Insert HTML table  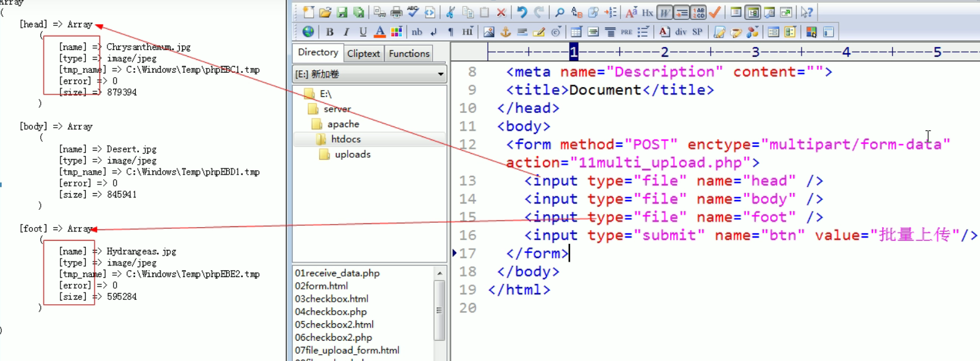tap(577, 32)
